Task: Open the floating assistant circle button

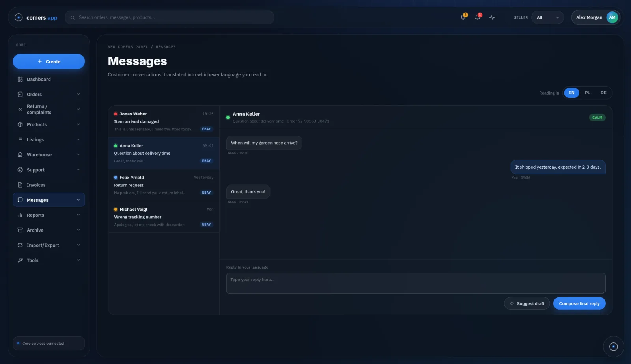Action: tap(613, 347)
